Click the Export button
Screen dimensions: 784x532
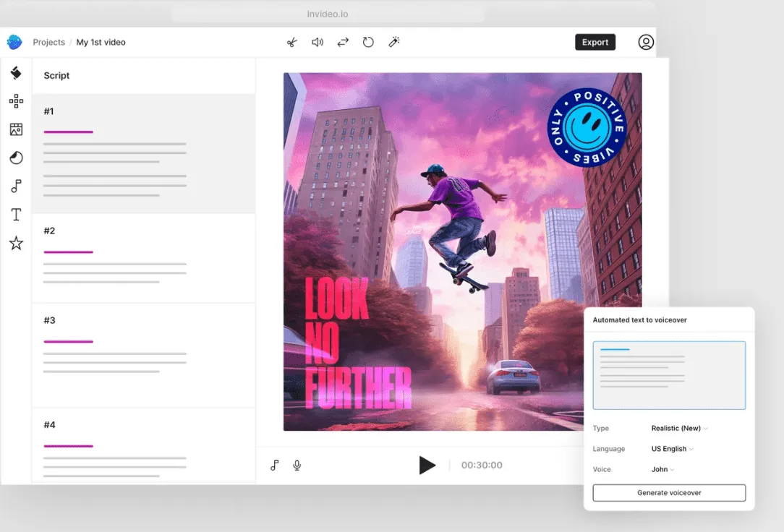coord(595,43)
